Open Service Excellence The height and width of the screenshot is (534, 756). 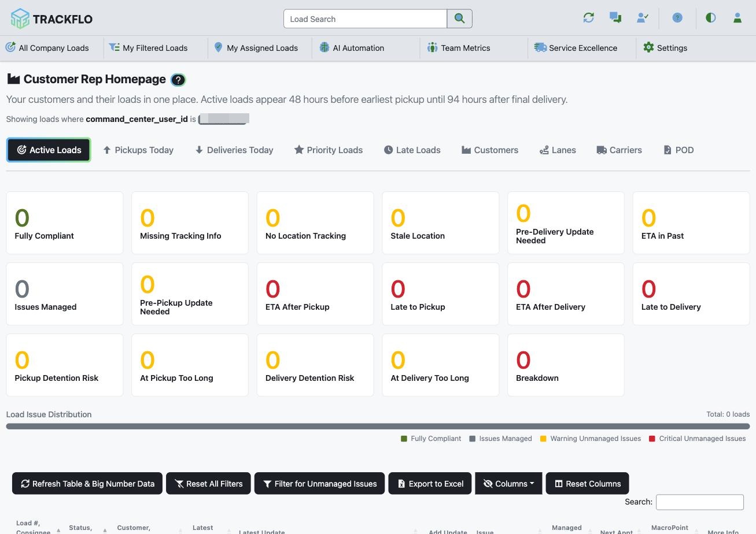pyautogui.click(x=576, y=48)
